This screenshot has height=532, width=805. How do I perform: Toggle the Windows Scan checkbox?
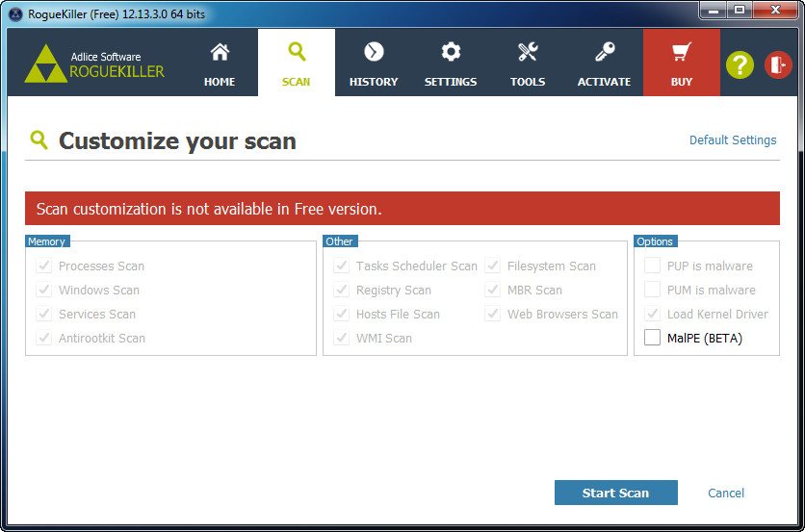(44, 290)
